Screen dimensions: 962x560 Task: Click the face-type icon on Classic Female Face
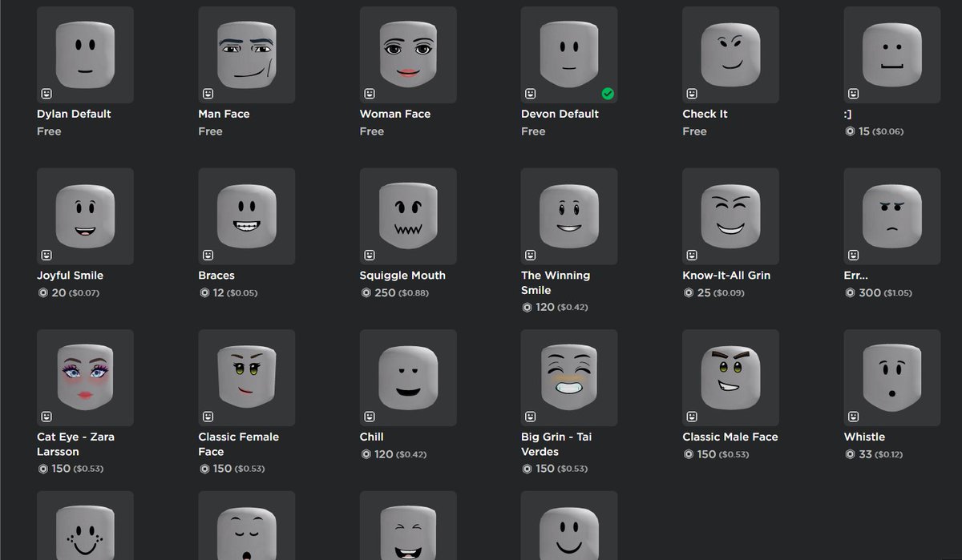(x=208, y=416)
